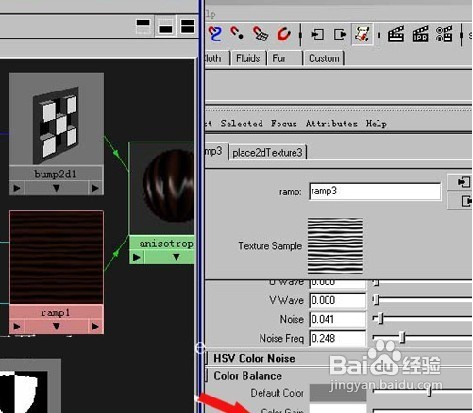Image resolution: width=473 pixels, height=413 pixels.
Task: Open the Help menu in Attribute Editor
Action: pos(376,124)
